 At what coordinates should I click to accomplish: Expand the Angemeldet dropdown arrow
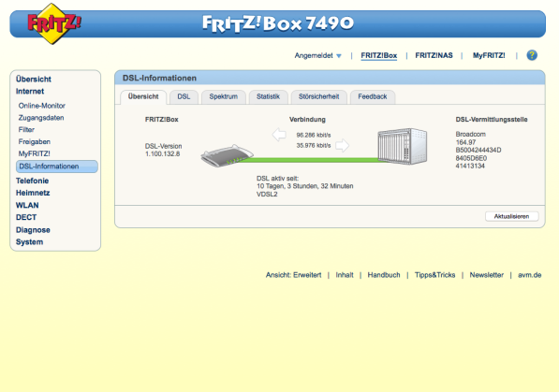tap(339, 56)
